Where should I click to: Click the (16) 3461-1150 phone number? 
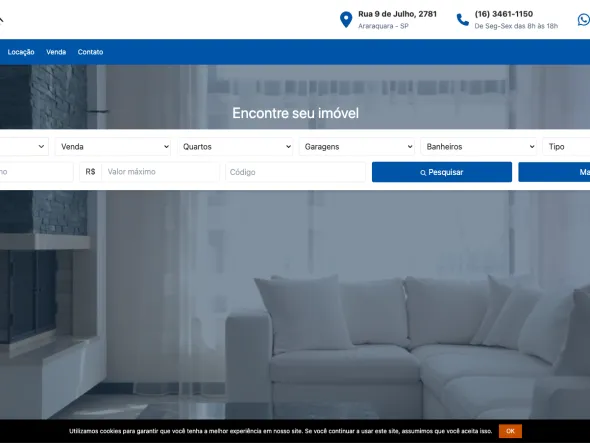pos(503,14)
